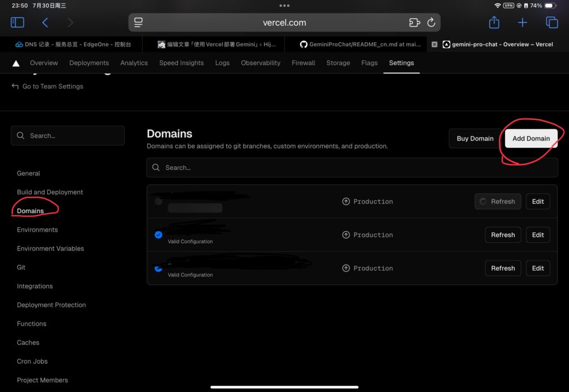Click Refresh in the first domain row

click(497, 201)
